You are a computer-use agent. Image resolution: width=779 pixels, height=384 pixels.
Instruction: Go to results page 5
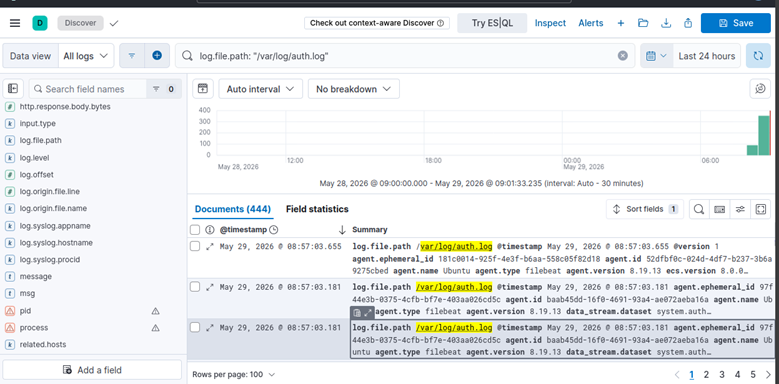click(x=753, y=375)
